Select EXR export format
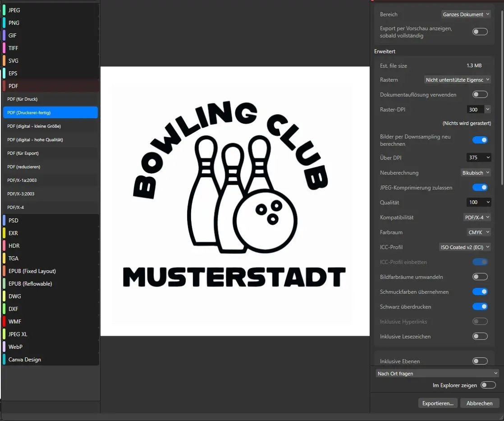 [50, 233]
